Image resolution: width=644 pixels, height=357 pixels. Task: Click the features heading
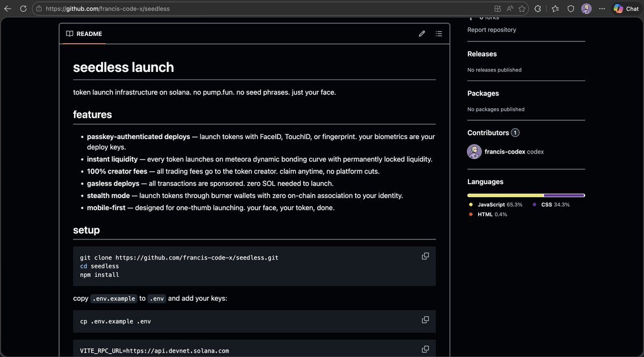click(x=92, y=114)
